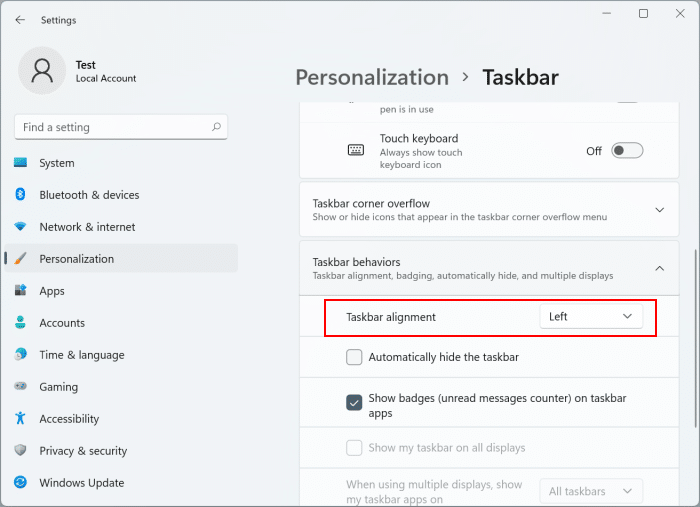
Task: Click the Gaming controller icon
Action: click(x=20, y=386)
